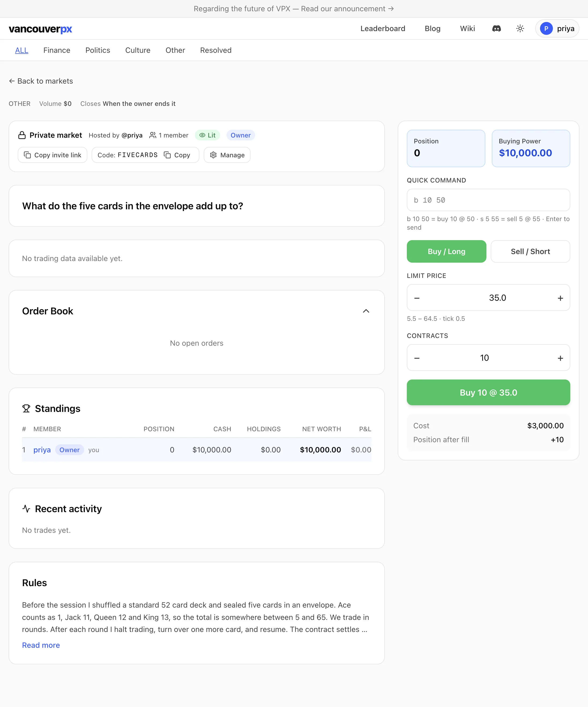Read the VPX future announcement banner
The width and height of the screenshot is (588, 707).
click(293, 9)
